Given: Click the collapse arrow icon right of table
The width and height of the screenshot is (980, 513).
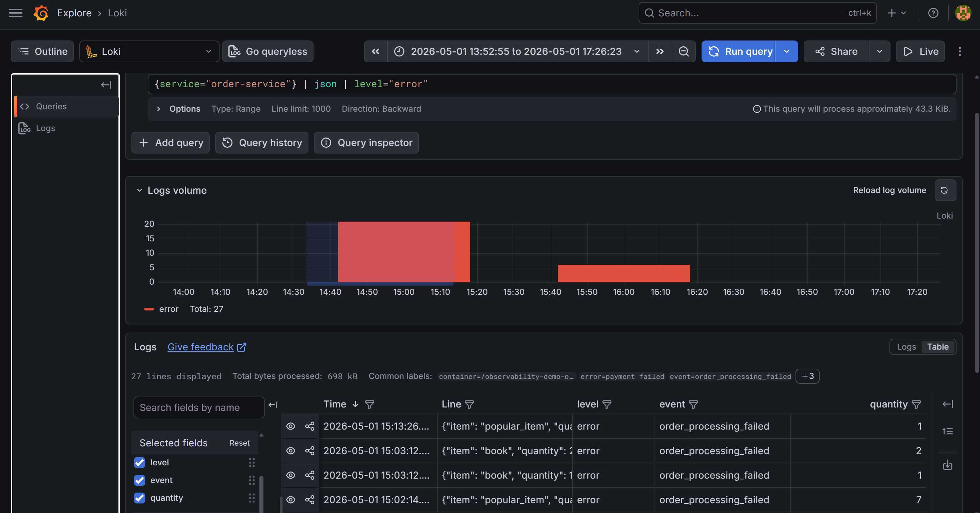Looking at the screenshot, I should (x=947, y=404).
